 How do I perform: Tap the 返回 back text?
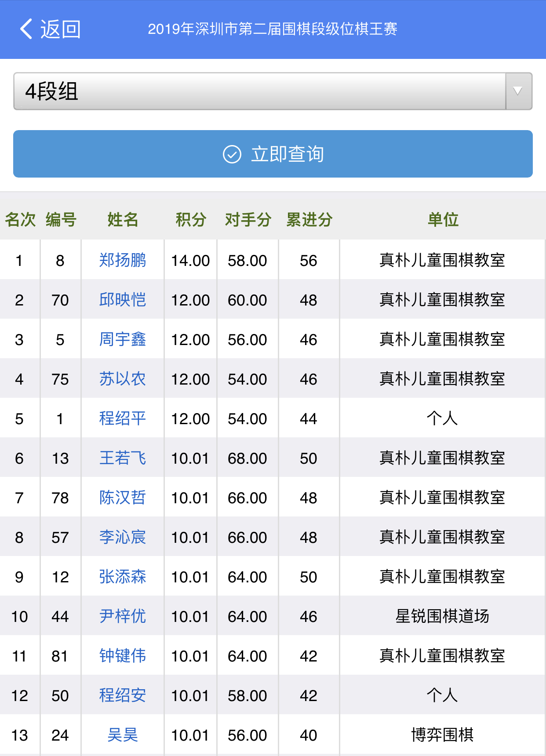click(61, 29)
